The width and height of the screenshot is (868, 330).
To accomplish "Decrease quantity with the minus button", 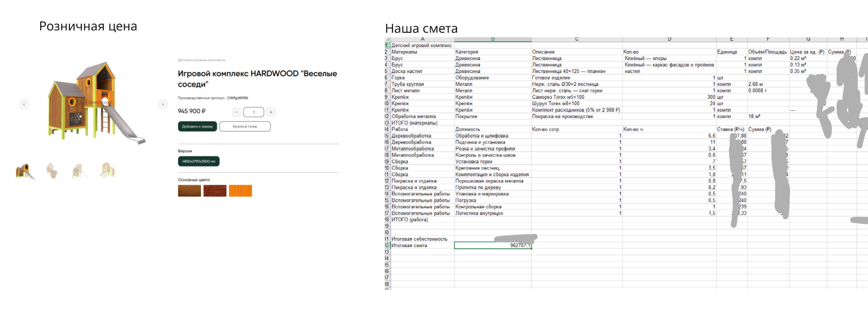I will pyautogui.click(x=236, y=112).
